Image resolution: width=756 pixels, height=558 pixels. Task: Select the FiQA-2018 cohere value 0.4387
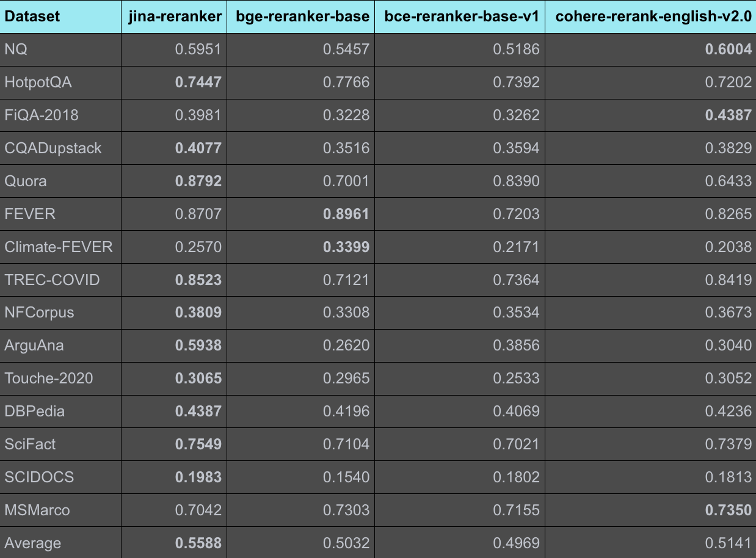729,115
